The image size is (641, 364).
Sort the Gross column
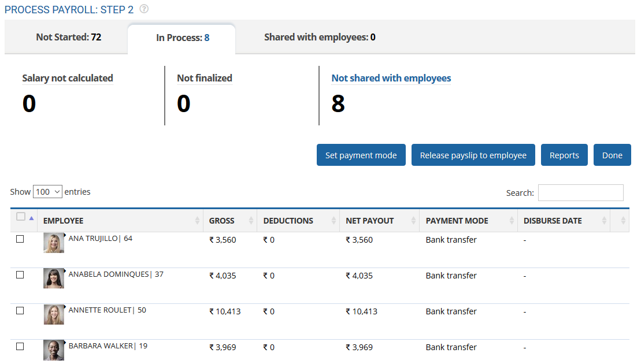tap(251, 220)
